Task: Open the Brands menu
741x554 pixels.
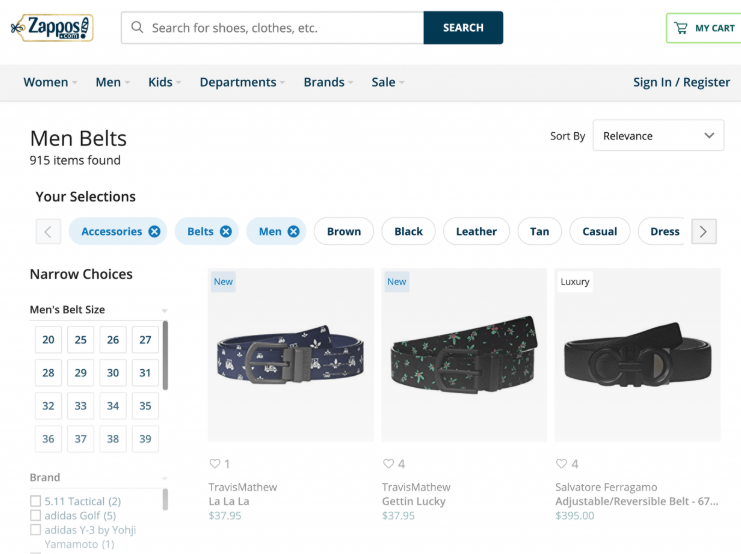Action: 328,82
